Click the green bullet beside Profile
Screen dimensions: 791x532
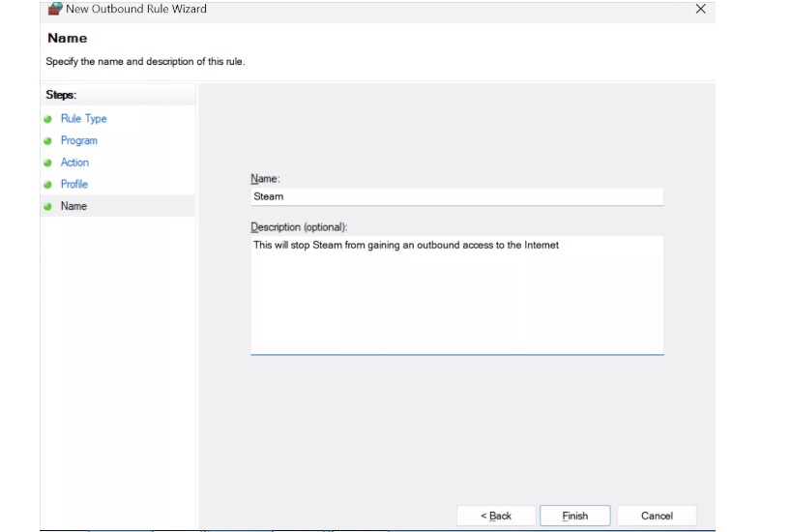point(48,184)
